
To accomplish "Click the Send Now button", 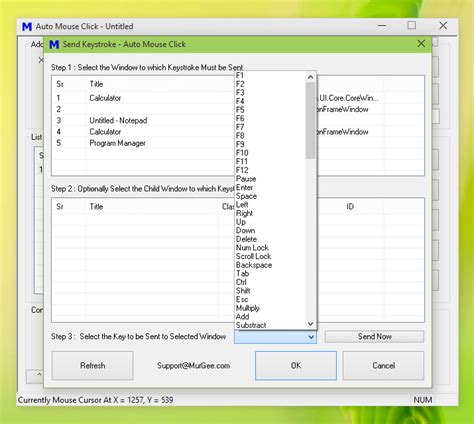I will pyautogui.click(x=374, y=337).
